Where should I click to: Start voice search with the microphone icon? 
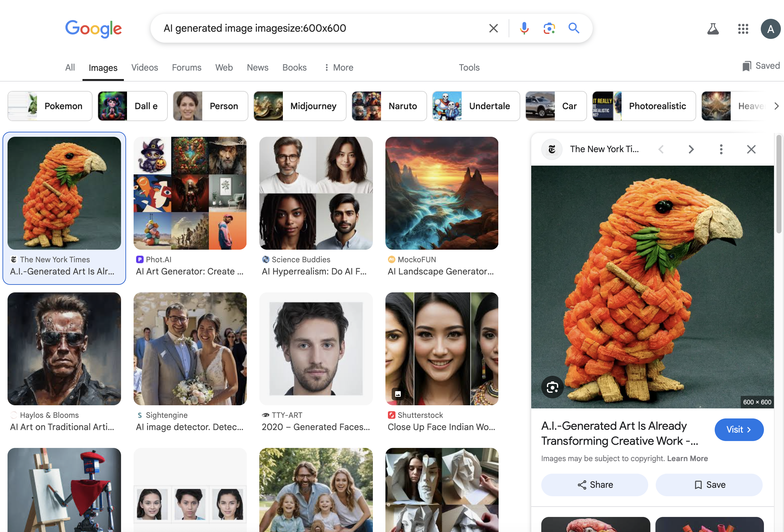click(x=524, y=28)
